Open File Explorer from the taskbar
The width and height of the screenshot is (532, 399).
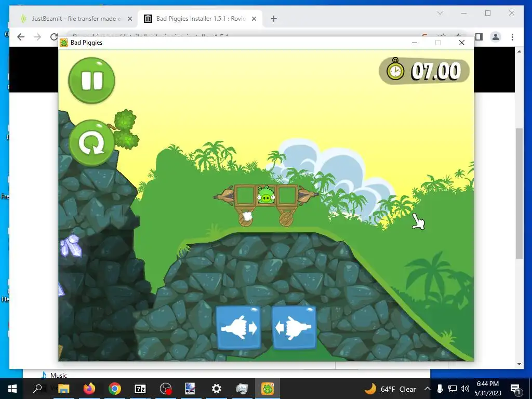point(64,389)
